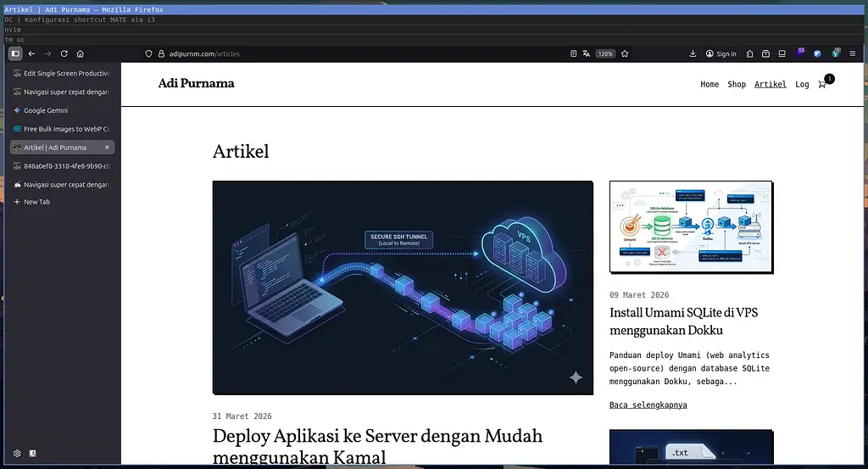Image resolution: width=868 pixels, height=469 pixels.
Task: Bookmark this page with the star
Action: click(625, 53)
